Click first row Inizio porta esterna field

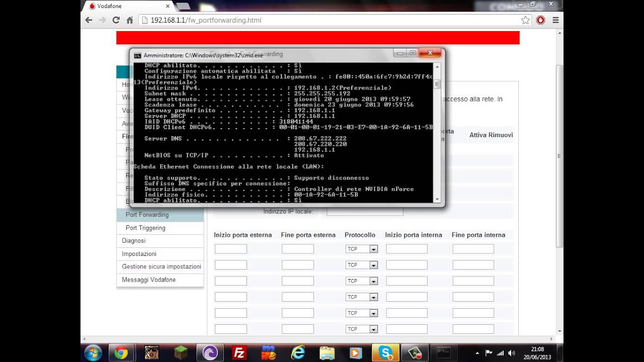click(x=231, y=249)
